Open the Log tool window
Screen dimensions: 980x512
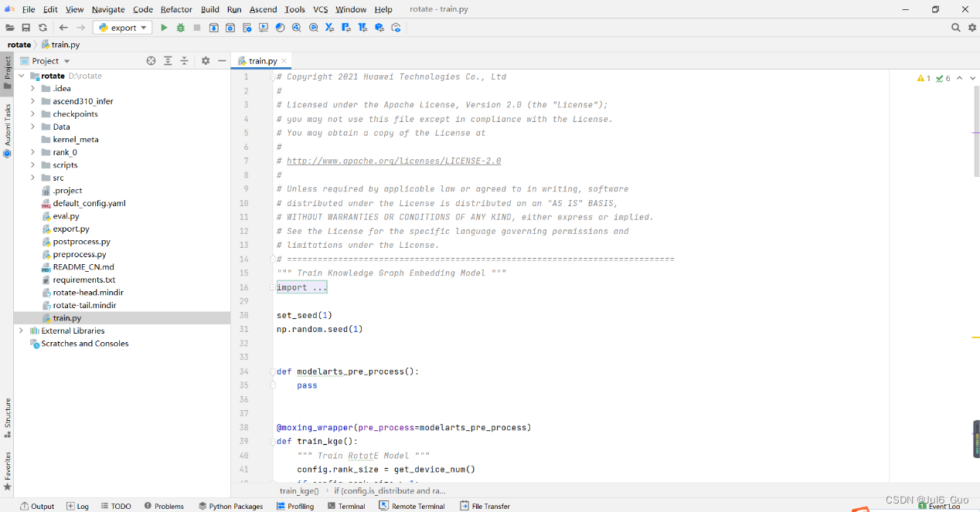pyautogui.click(x=77, y=506)
